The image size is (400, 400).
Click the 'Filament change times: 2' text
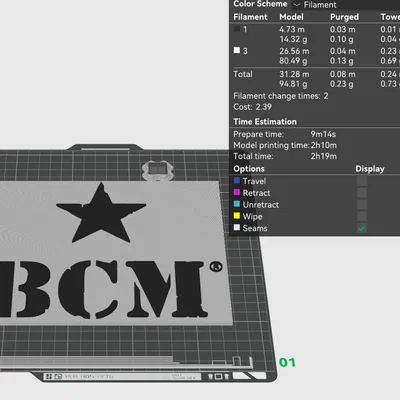(281, 96)
